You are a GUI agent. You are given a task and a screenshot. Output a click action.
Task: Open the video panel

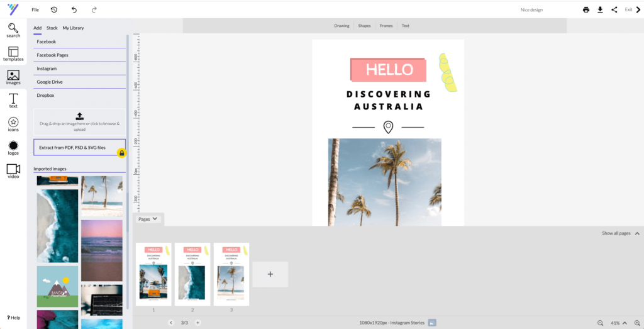pyautogui.click(x=13, y=170)
